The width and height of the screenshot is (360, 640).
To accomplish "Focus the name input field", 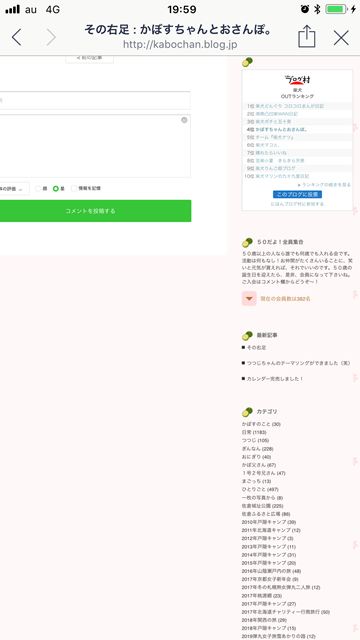I will [95, 100].
